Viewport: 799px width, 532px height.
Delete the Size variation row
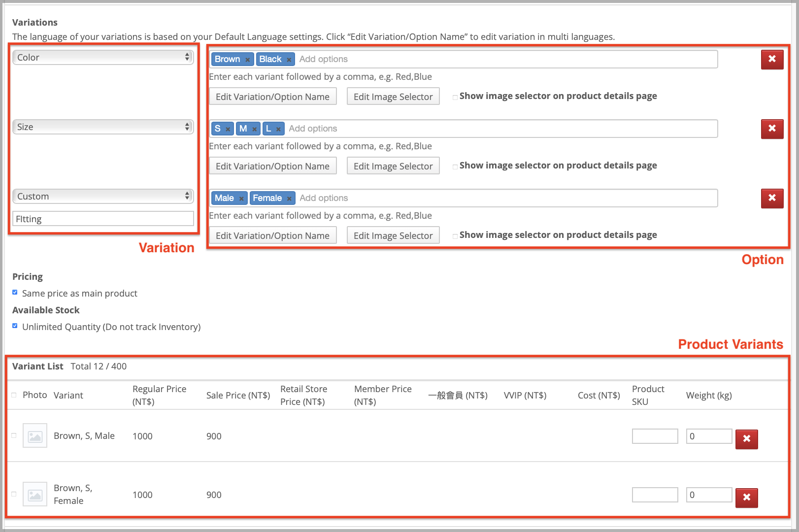tap(772, 129)
